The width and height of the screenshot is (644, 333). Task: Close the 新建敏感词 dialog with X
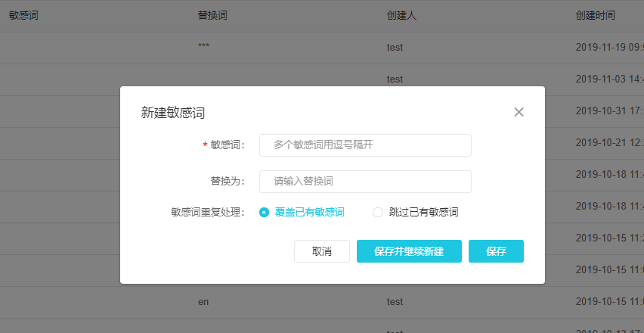coord(519,112)
